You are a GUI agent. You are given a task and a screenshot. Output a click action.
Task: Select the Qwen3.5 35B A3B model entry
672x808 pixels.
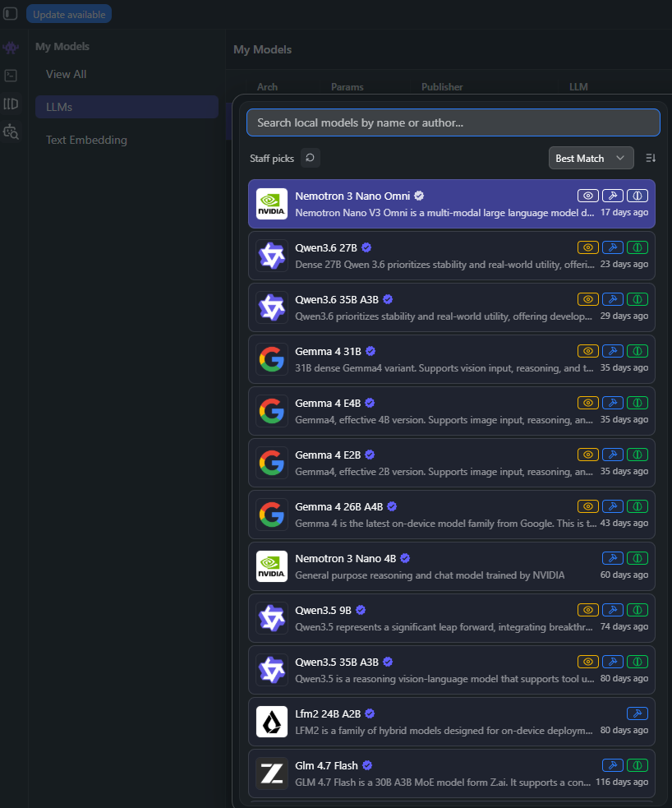452,670
